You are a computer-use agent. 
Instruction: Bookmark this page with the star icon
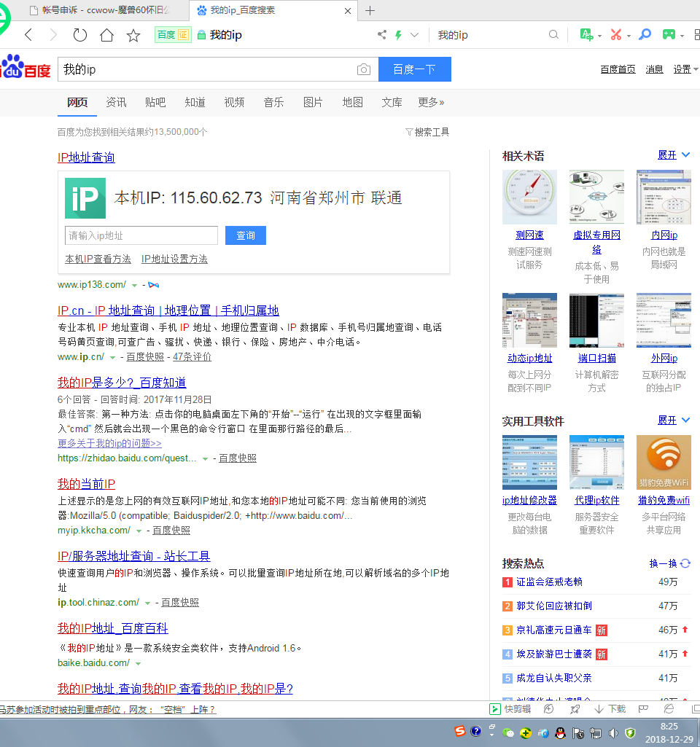point(133,35)
